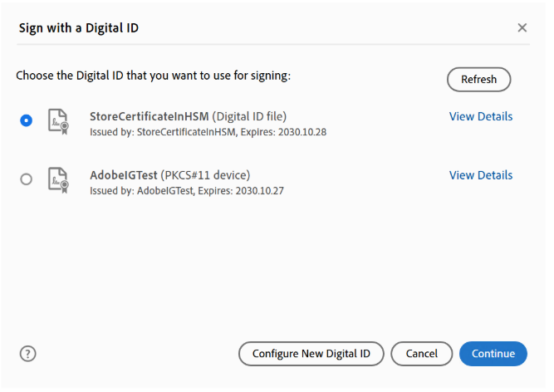This screenshot has height=392, width=554.
Task: Select the AdobeIGTest radio button
Action: point(26,179)
